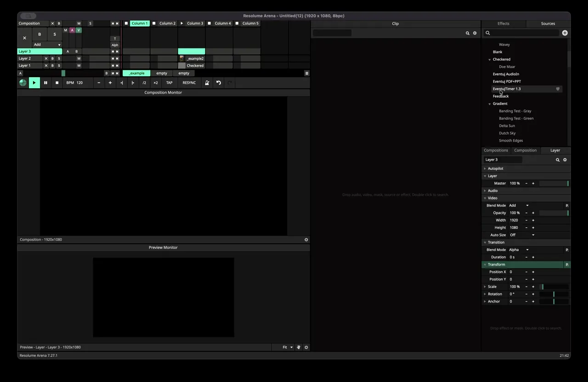
Task: Stop the composition transport
Action: [57, 83]
